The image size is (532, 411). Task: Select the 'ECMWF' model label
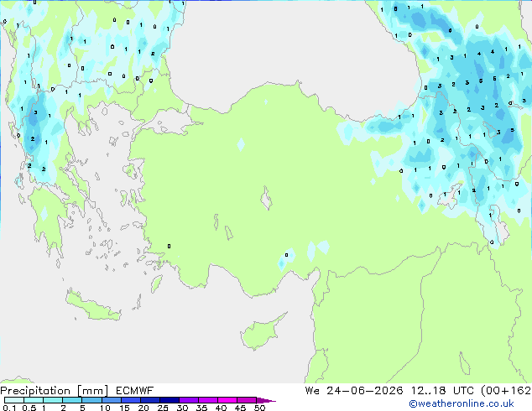coord(135,391)
